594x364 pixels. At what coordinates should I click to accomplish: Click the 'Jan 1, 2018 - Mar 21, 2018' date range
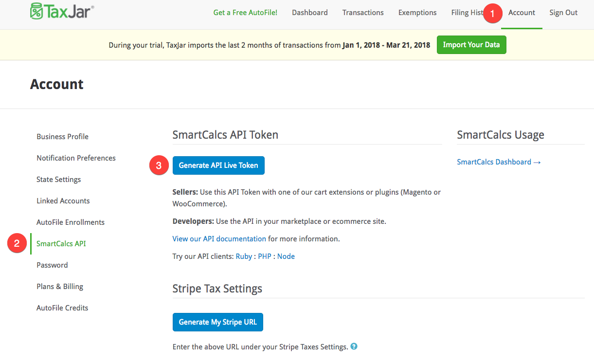(x=386, y=45)
